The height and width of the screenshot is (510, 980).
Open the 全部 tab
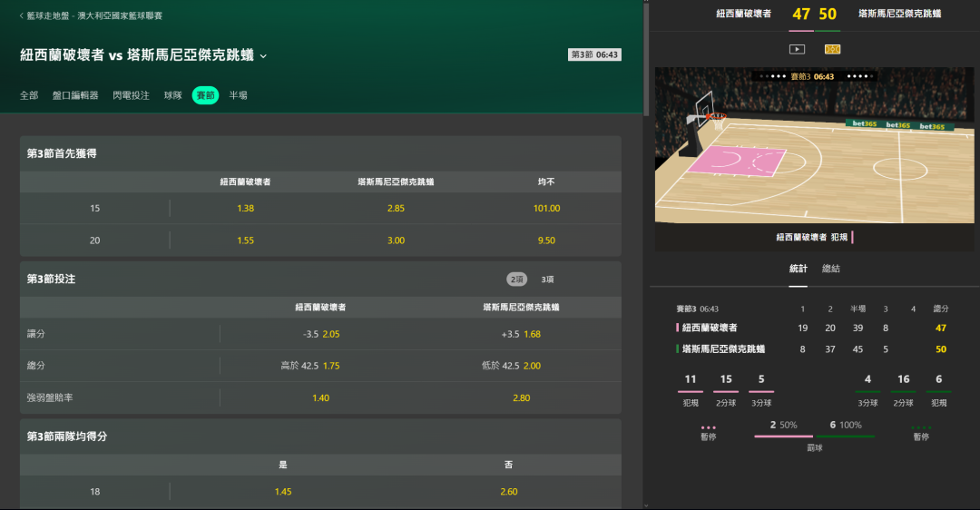coord(29,95)
